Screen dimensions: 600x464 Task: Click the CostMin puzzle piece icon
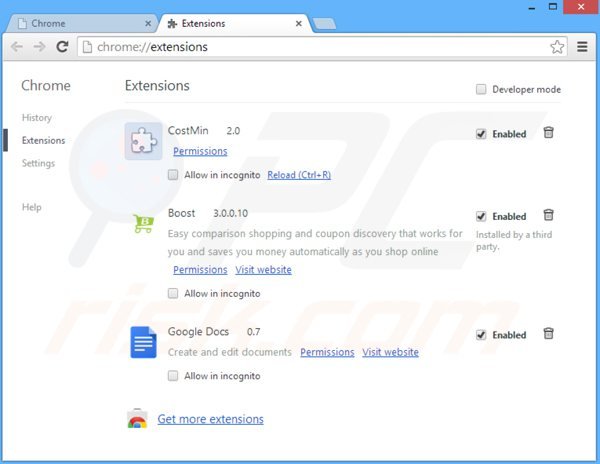tap(143, 141)
